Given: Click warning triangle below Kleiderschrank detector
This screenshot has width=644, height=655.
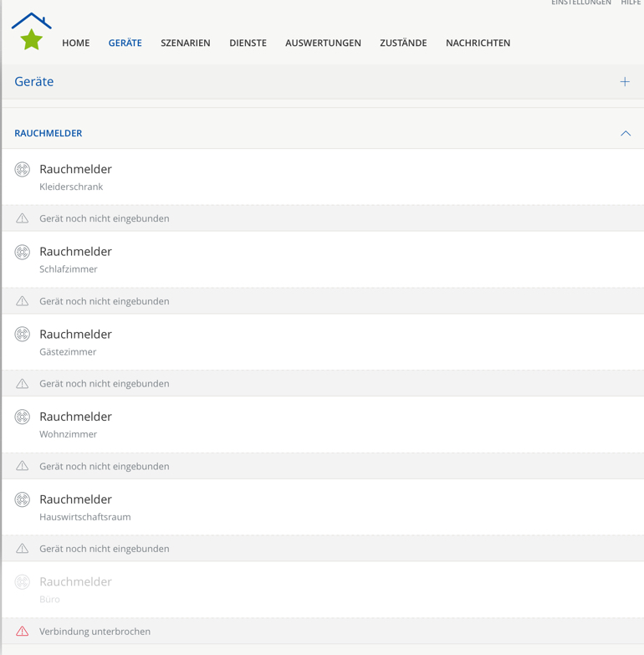Looking at the screenshot, I should coord(23,218).
